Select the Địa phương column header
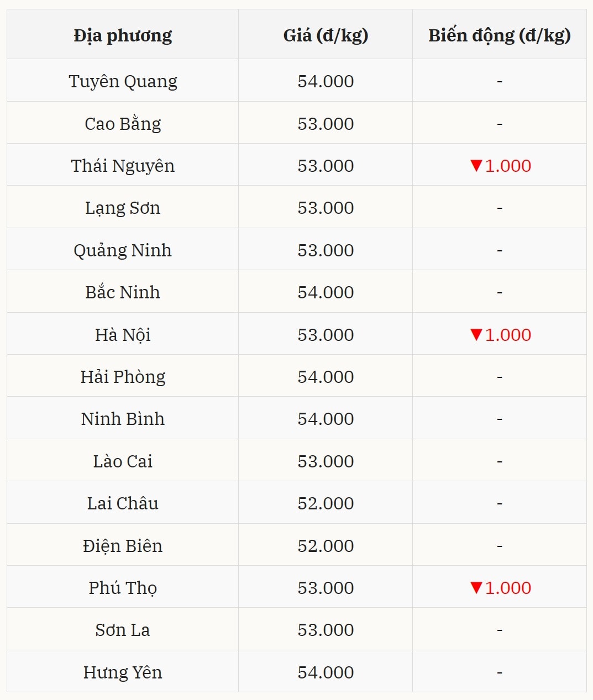The height and width of the screenshot is (700, 593). click(123, 35)
